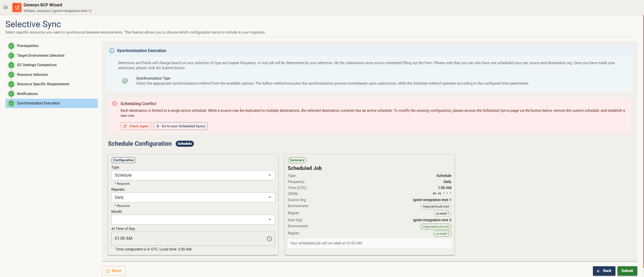Open Resource Specific Requirements step

pos(43,84)
